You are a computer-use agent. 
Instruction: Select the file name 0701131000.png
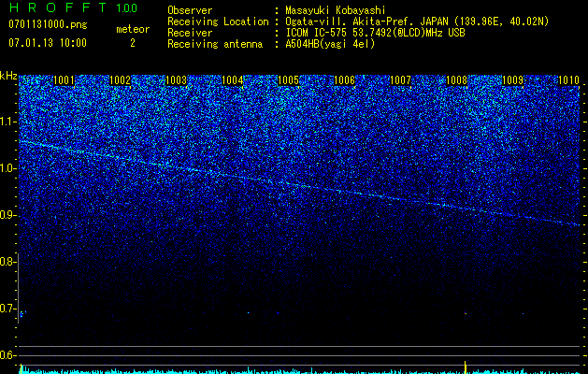[x=48, y=24]
